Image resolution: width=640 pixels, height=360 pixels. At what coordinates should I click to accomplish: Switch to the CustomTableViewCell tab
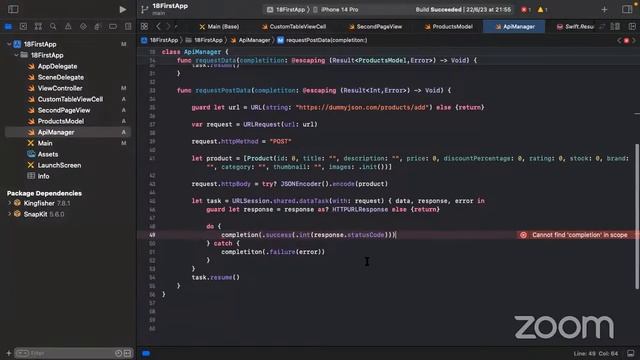294,27
